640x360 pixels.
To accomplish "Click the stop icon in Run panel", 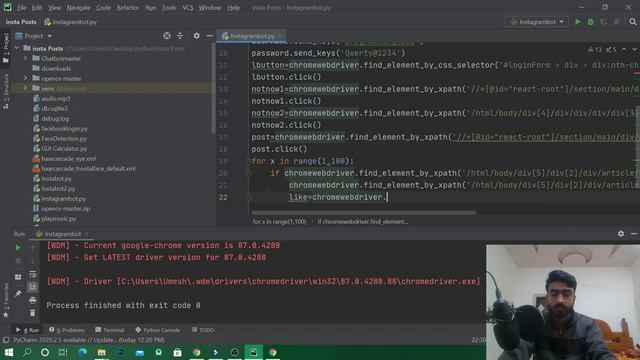I will 18,261.
